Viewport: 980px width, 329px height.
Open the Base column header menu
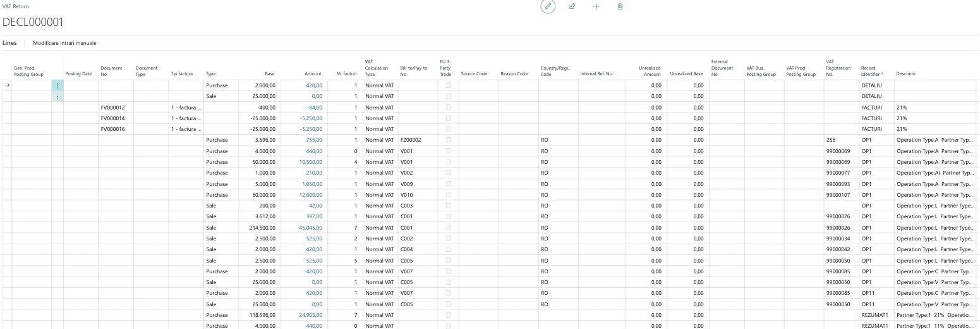(270, 74)
